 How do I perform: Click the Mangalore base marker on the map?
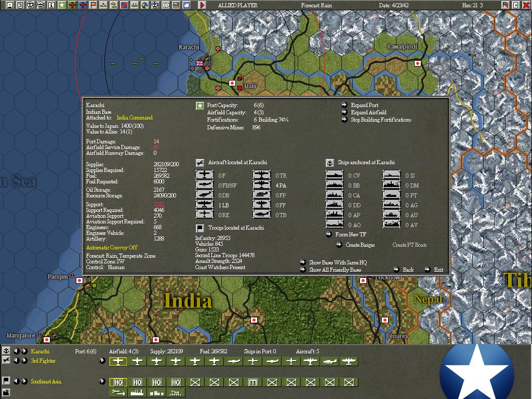coord(47,339)
